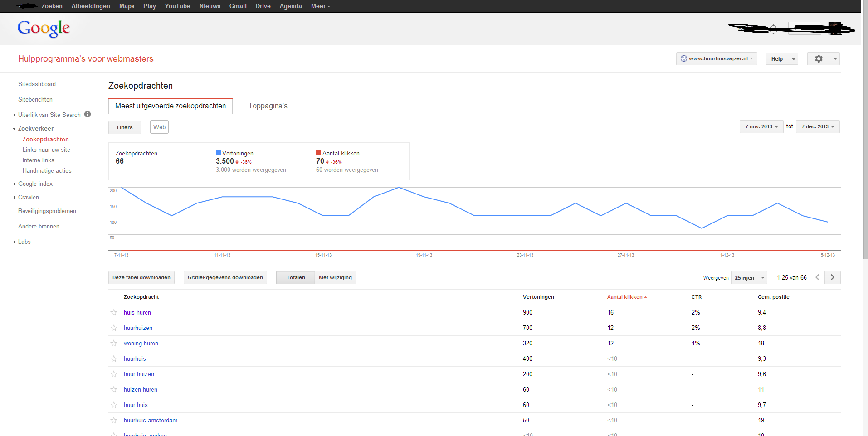Sort table by CTR column

tap(697, 297)
